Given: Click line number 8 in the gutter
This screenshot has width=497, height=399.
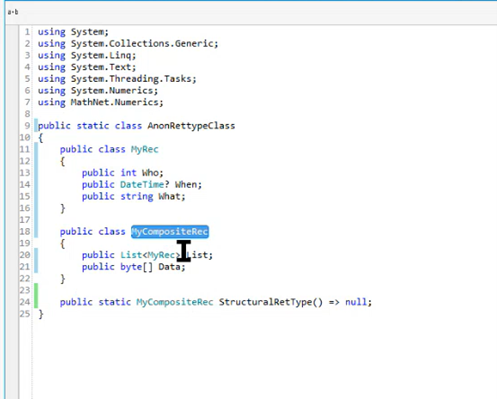Looking at the screenshot, I should (x=27, y=114).
